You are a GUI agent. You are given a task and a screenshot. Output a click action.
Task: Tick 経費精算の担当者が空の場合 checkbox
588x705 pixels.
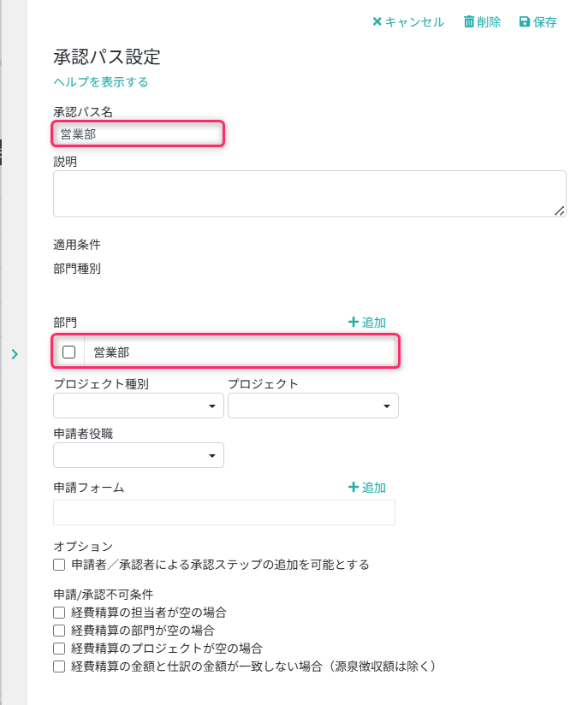[x=59, y=613]
